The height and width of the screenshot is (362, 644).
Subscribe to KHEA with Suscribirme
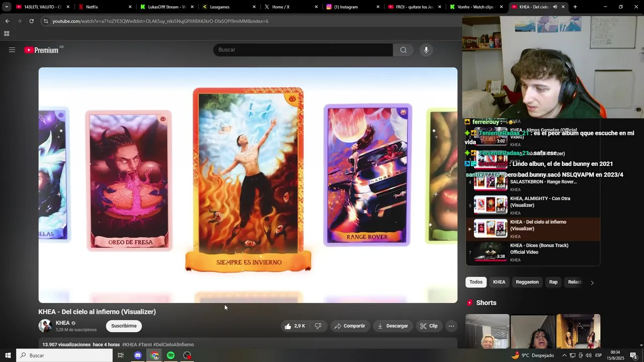pyautogui.click(x=124, y=326)
